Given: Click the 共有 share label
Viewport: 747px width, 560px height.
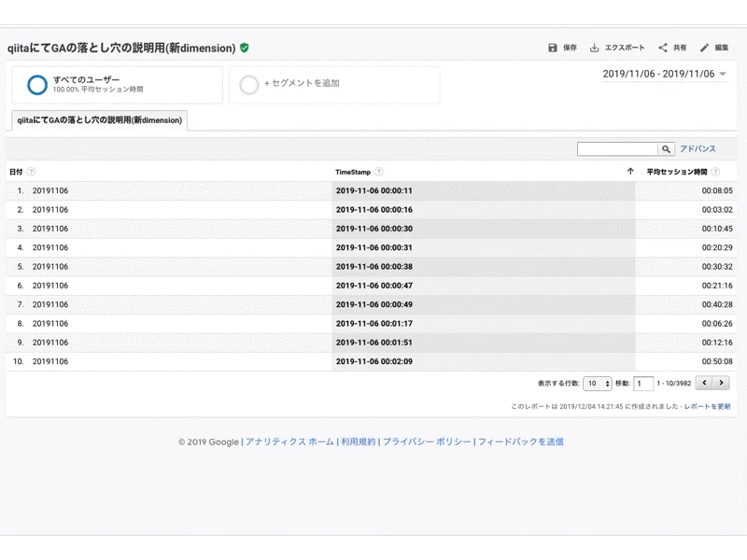Looking at the screenshot, I should pyautogui.click(x=680, y=48).
